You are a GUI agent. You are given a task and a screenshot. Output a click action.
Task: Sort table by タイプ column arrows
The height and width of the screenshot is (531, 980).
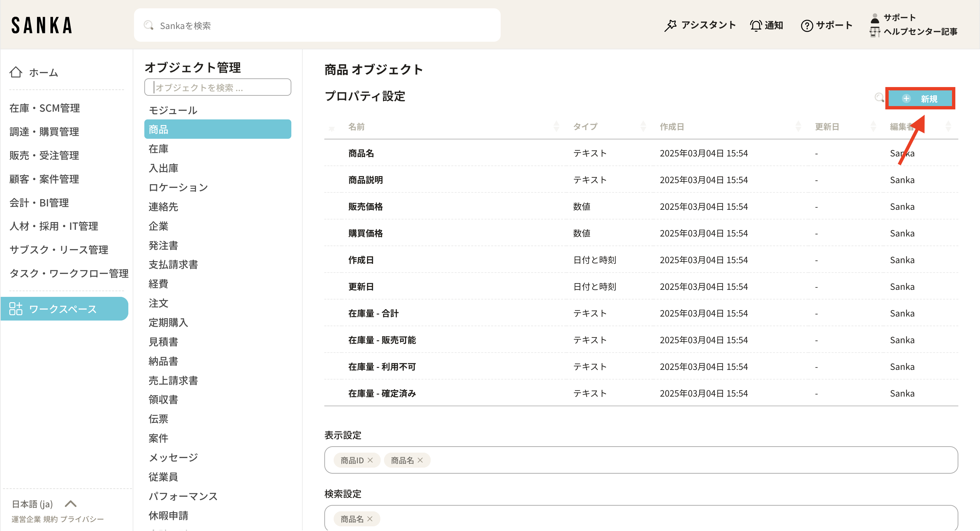coord(643,126)
